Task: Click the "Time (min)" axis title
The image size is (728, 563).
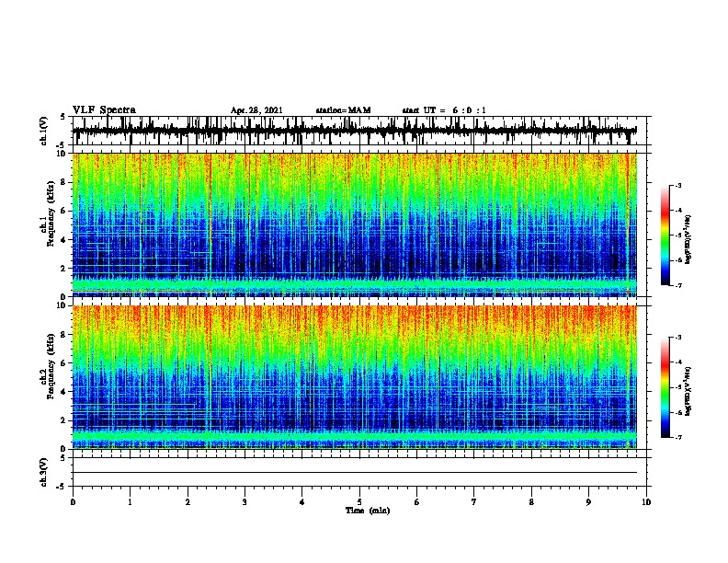Action: pyautogui.click(x=368, y=511)
